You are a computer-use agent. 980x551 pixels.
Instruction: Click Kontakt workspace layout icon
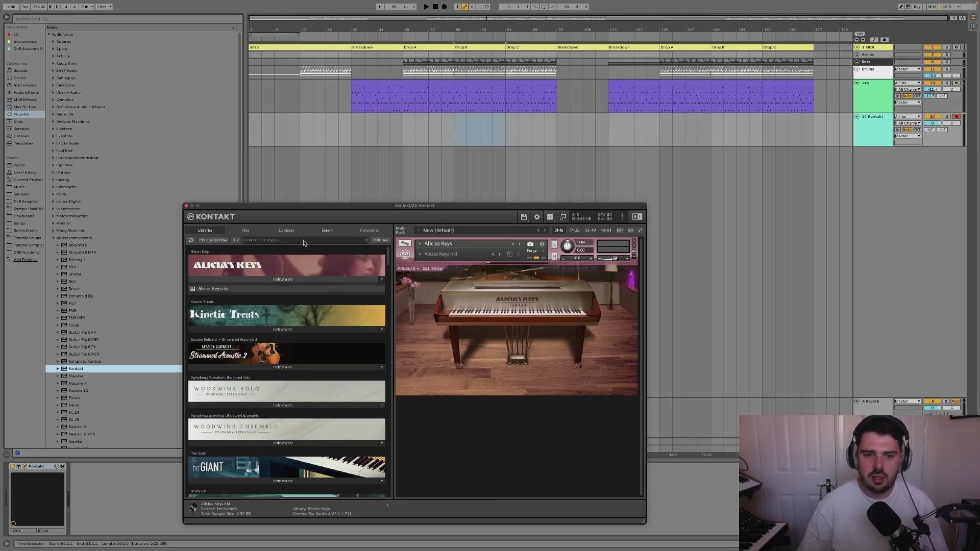pyautogui.click(x=550, y=217)
